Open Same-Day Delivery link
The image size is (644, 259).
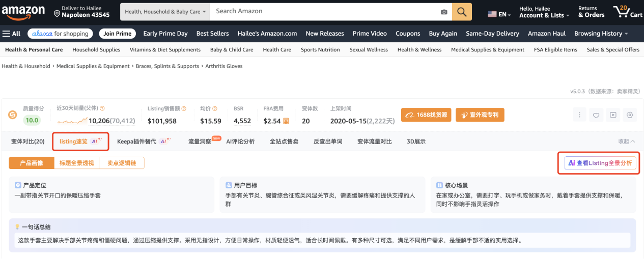coord(492,34)
